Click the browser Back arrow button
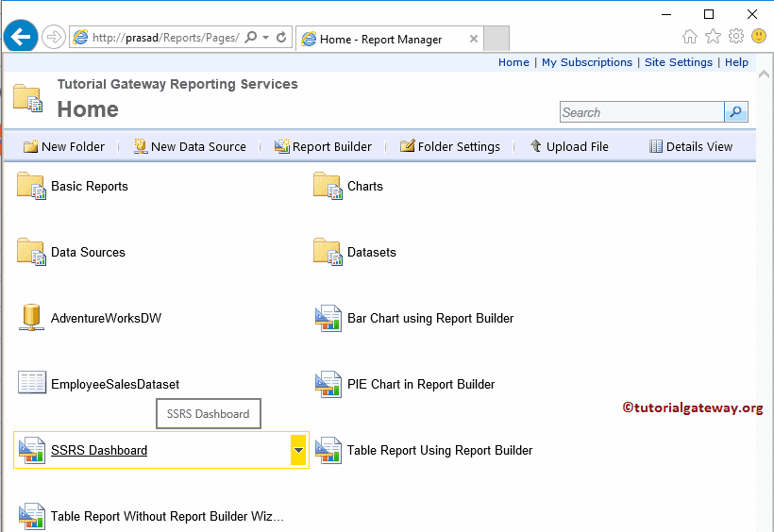 pyautogui.click(x=21, y=36)
